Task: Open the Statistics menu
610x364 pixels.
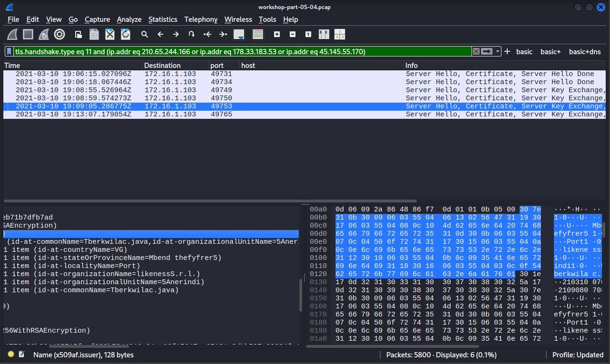Action: 163,19
